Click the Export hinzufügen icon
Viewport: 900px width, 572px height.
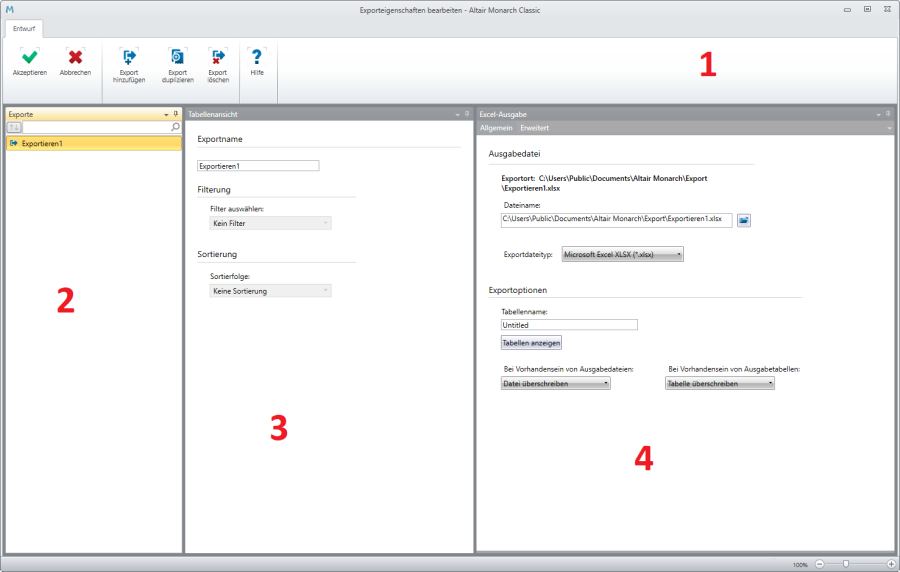129,57
